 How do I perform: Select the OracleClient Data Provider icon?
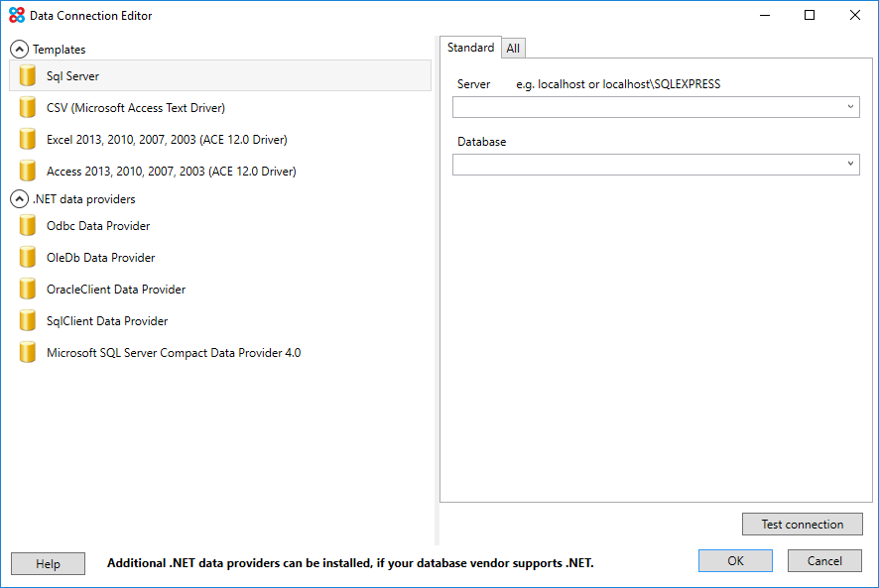[x=27, y=289]
